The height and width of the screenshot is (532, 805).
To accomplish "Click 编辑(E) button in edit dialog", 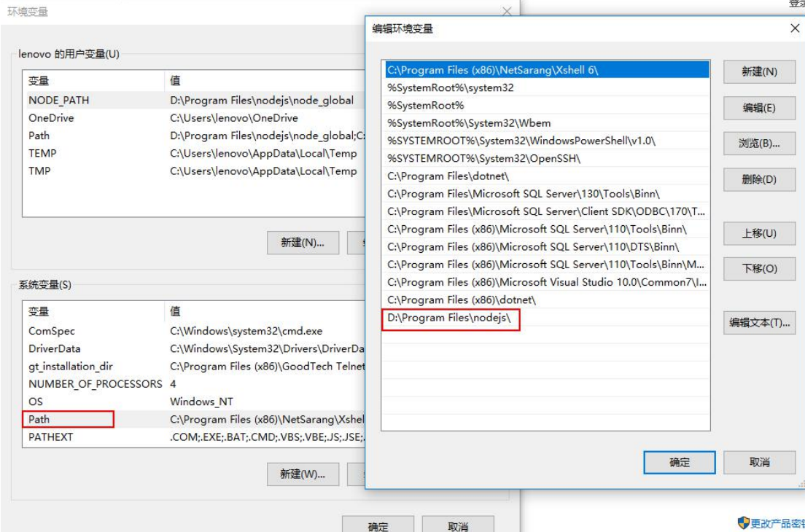I will 759,108.
